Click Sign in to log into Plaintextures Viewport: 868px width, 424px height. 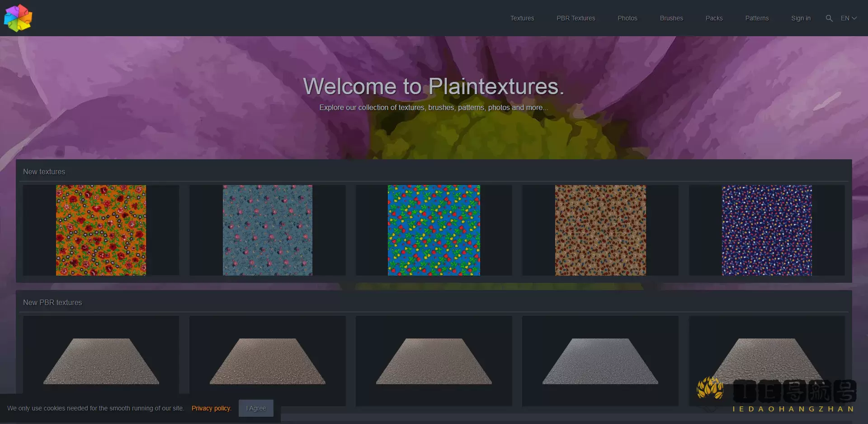(x=801, y=18)
